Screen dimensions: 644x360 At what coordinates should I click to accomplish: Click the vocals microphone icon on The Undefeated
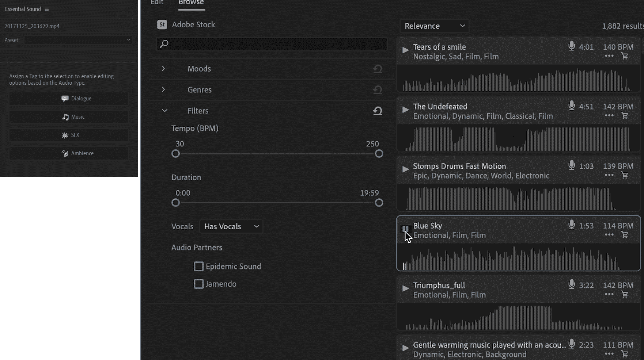pyautogui.click(x=572, y=106)
